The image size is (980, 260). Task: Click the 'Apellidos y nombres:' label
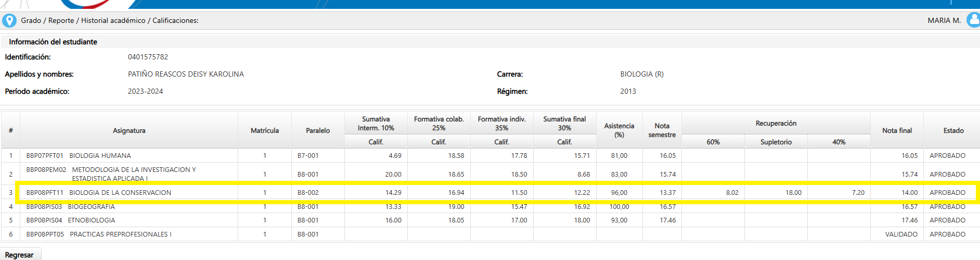[x=39, y=74]
